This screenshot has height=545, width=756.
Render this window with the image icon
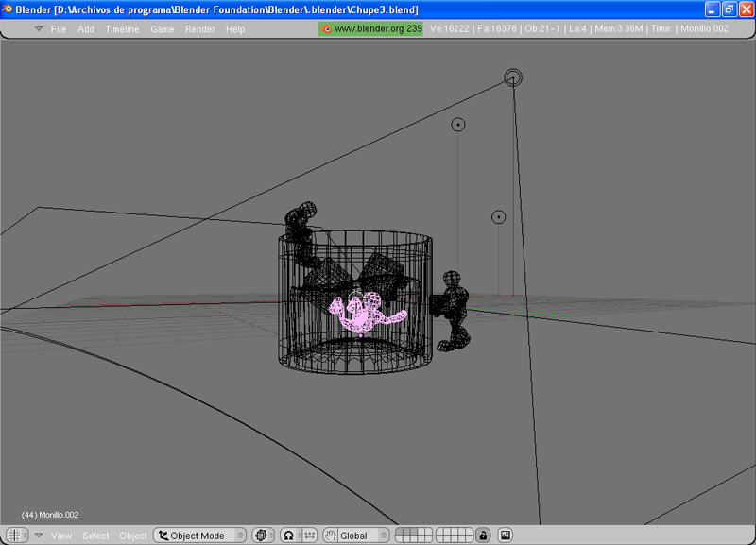[505, 536]
